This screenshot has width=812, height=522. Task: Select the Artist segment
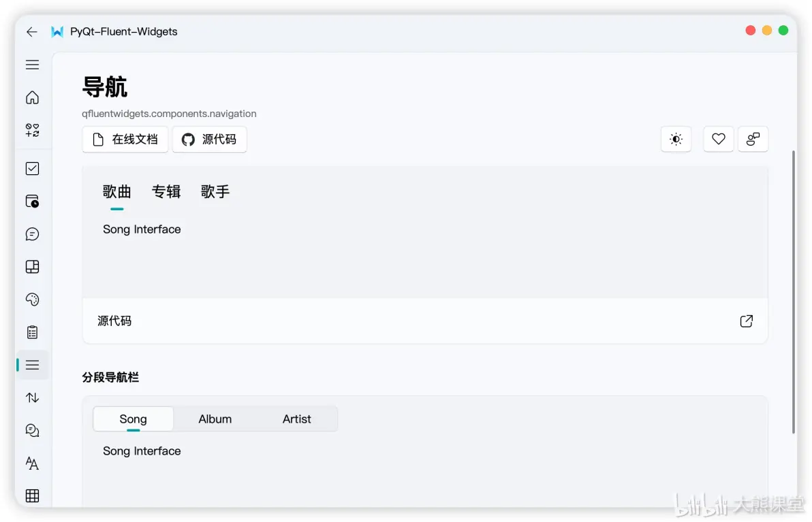tap(297, 419)
